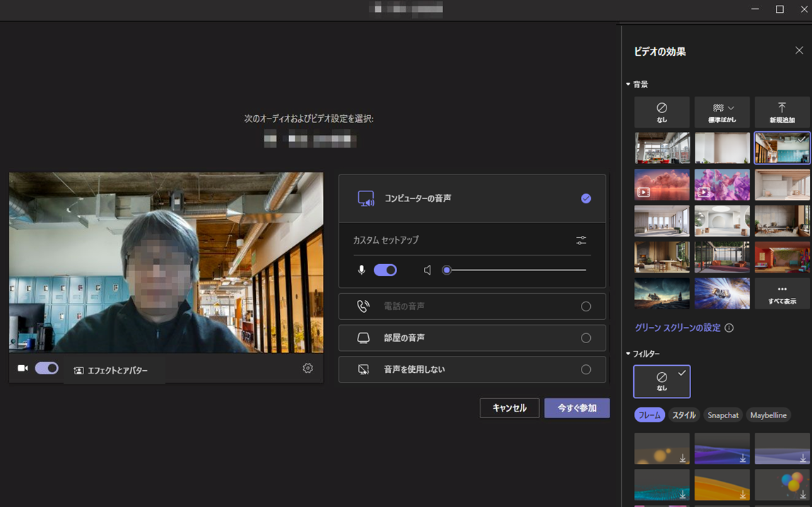The height and width of the screenshot is (507, 812).
Task: Switch to the Snapchat filter tab
Action: 723,415
